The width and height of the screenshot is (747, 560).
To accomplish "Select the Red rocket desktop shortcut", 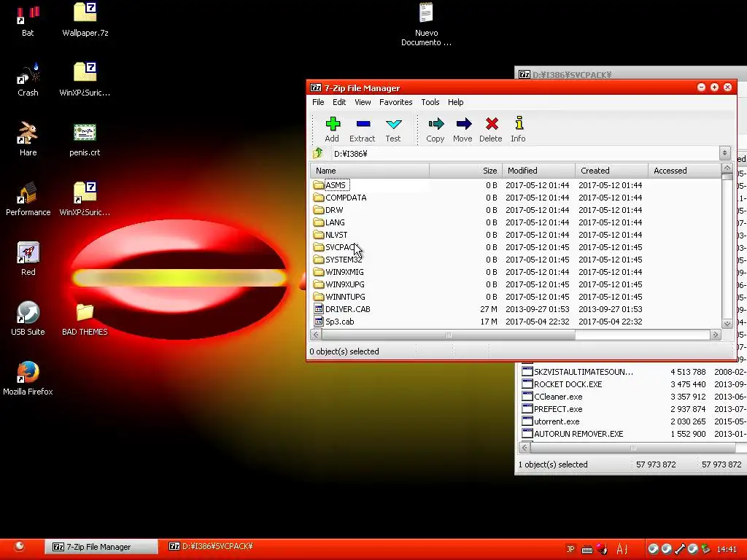I will pyautogui.click(x=28, y=260).
